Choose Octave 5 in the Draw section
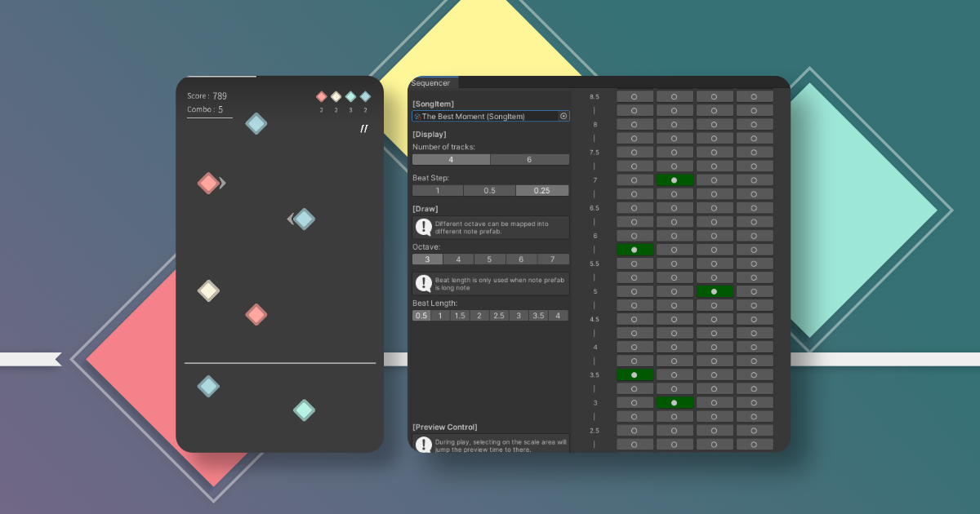 point(489,258)
